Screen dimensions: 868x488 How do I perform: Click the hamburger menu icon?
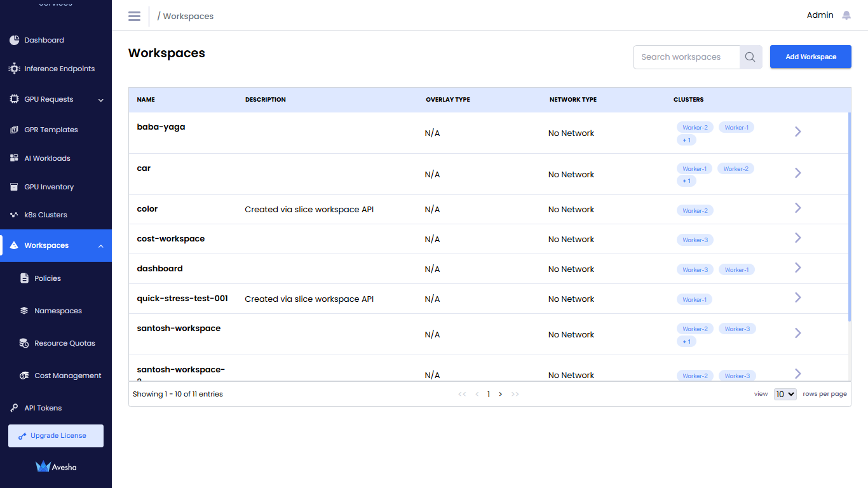click(134, 16)
